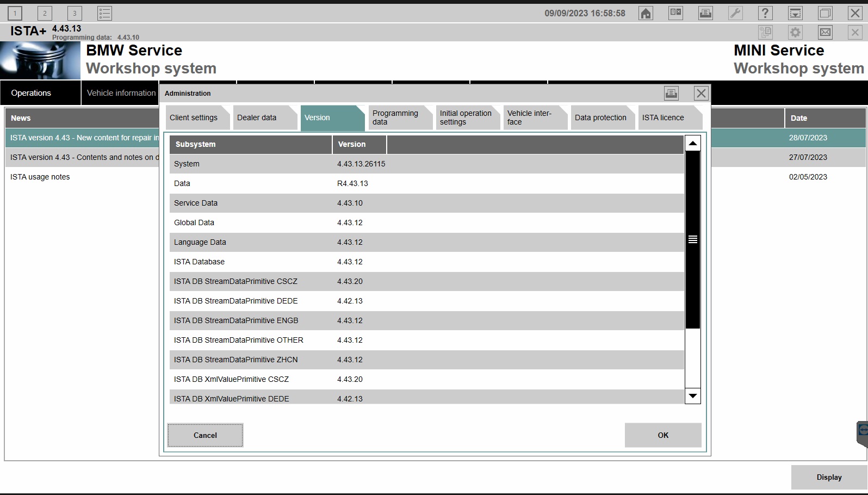Select the Data row R4.43.13
The width and height of the screenshot is (868, 495).
pyautogui.click(x=427, y=183)
